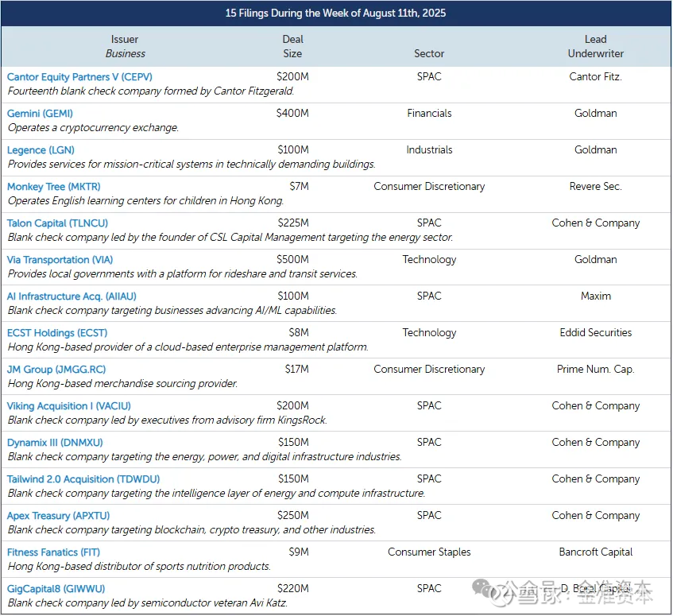Click description about rideshare and transit services
Image resolution: width=673 pixels, height=616 pixels.
coord(183,274)
